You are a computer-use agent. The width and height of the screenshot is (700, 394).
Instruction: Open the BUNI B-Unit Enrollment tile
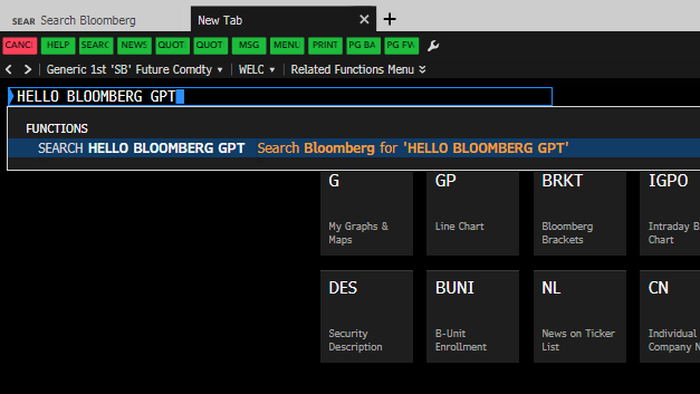(x=473, y=316)
